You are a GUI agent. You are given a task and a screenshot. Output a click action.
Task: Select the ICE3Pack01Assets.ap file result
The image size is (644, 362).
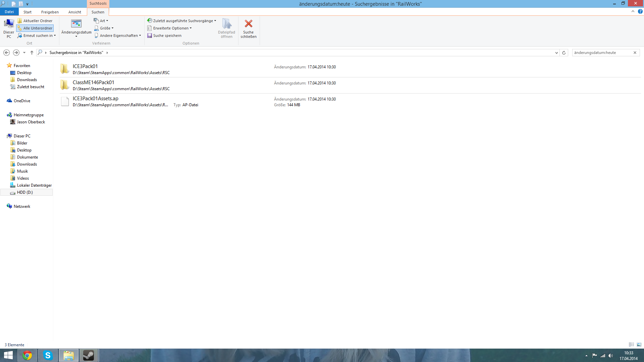pos(96,99)
